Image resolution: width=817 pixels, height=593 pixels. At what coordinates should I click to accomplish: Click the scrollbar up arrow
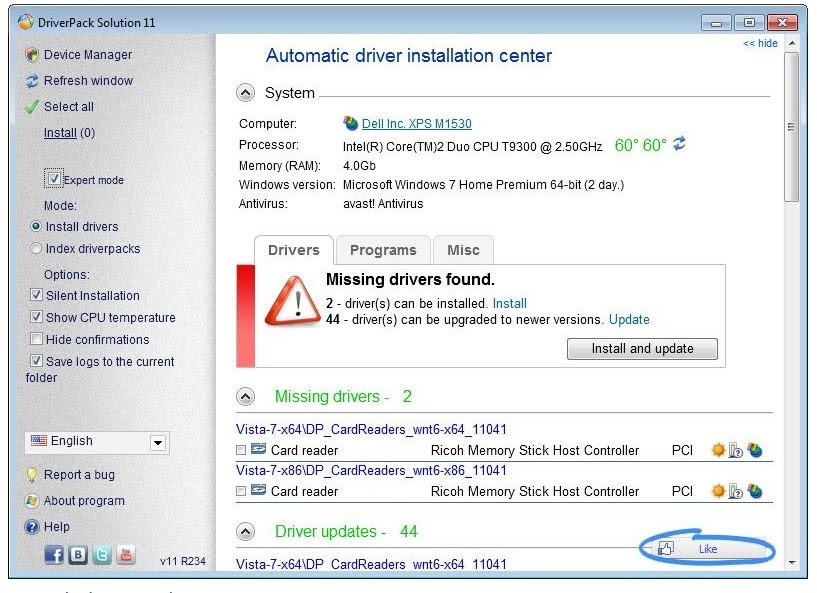[792, 43]
